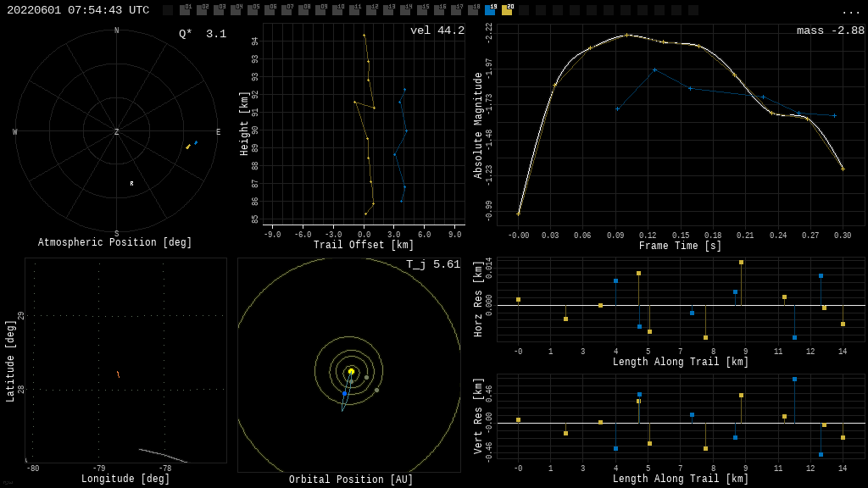Select the station 15 indicator square
Viewport: 868px width, 488px height.
[x=422, y=10]
